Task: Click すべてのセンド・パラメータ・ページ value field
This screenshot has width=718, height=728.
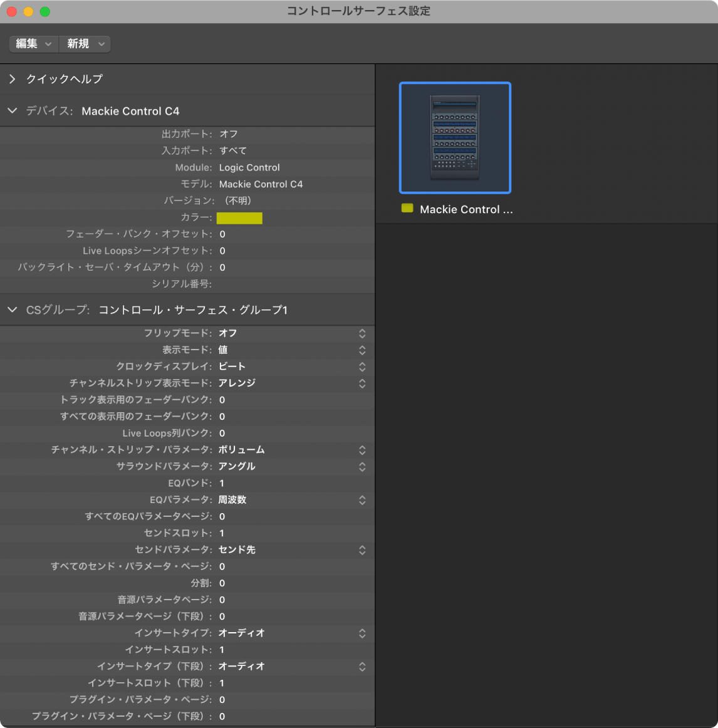Action: (222, 567)
